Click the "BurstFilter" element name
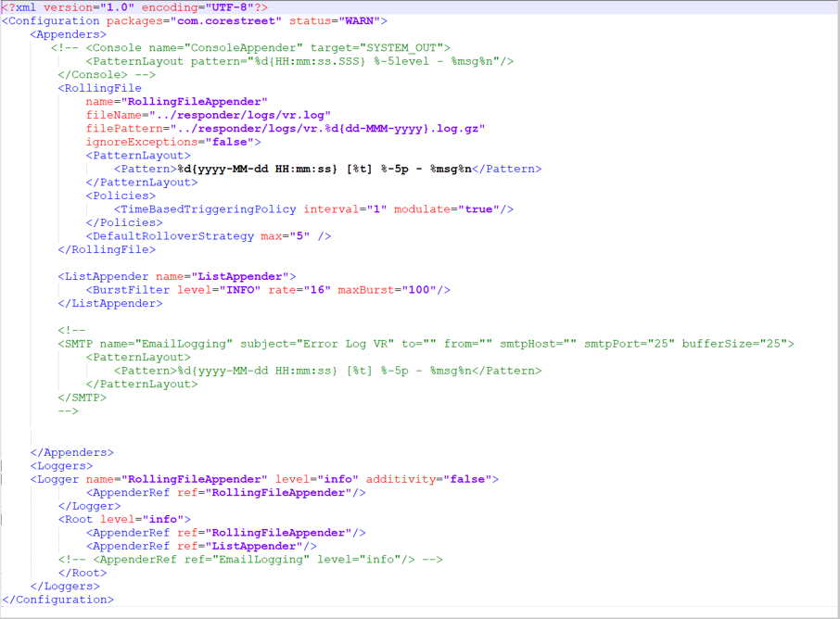 [132, 290]
